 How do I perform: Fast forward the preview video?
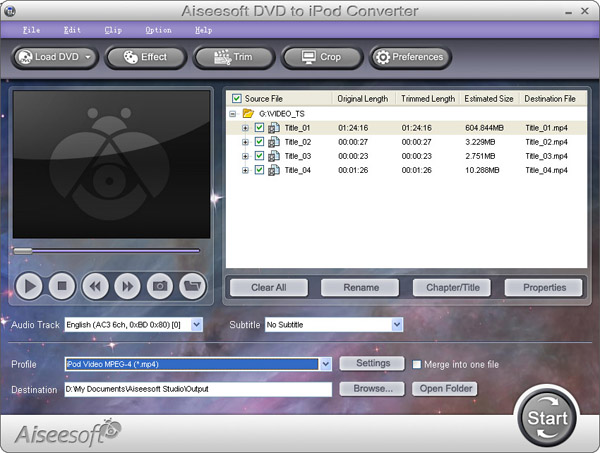127,286
